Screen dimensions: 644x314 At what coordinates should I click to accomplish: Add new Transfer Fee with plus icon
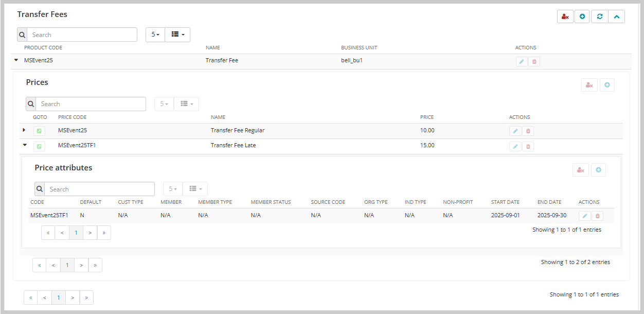click(582, 16)
